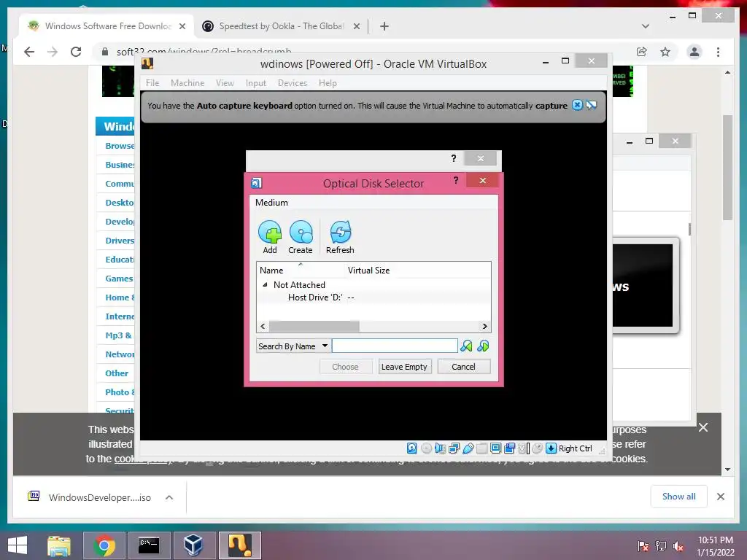Open the View menu
Image resolution: width=747 pixels, height=560 pixels.
[x=225, y=83]
